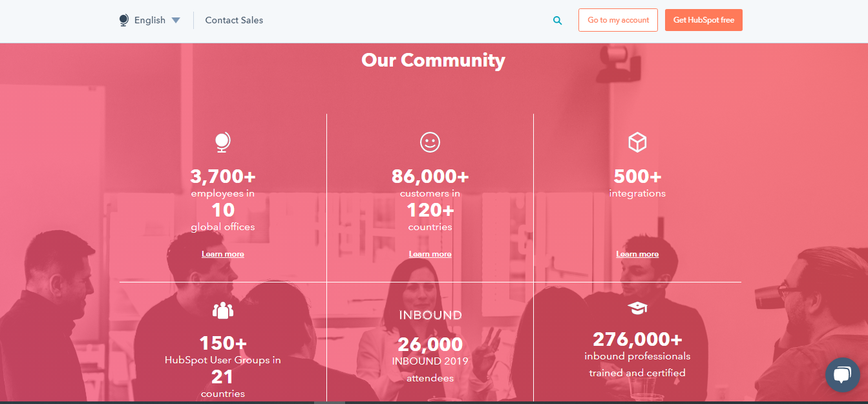Click the globe language icon
The image size is (868, 404).
pos(124,21)
